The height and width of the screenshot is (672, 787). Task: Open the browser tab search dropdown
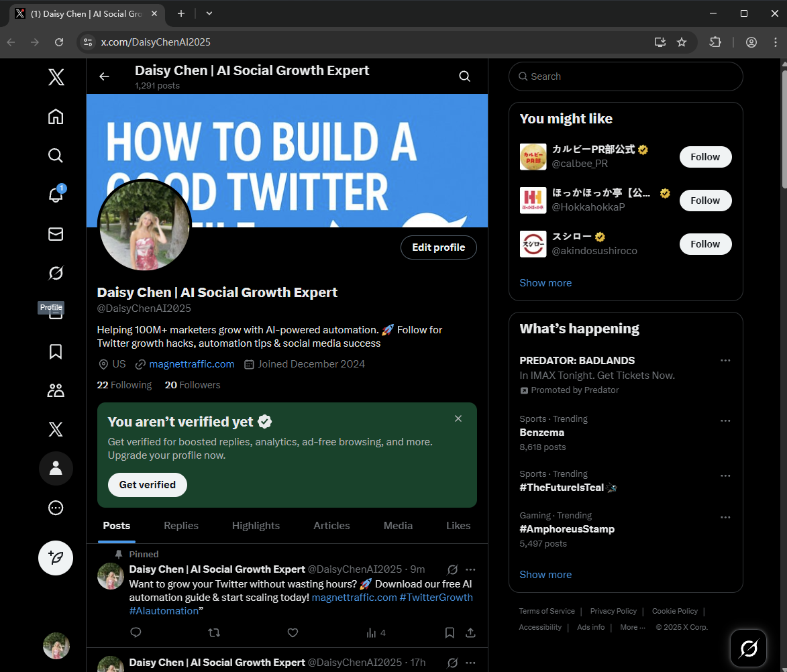click(209, 13)
